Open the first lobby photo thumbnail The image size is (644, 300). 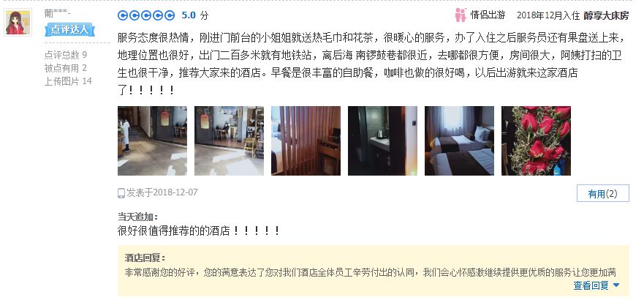[152, 141]
